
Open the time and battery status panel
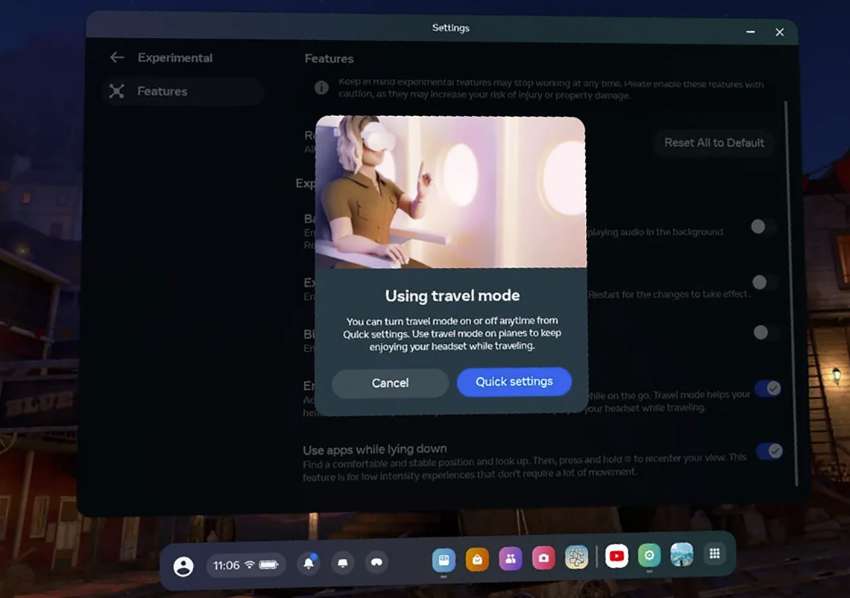coord(245,565)
